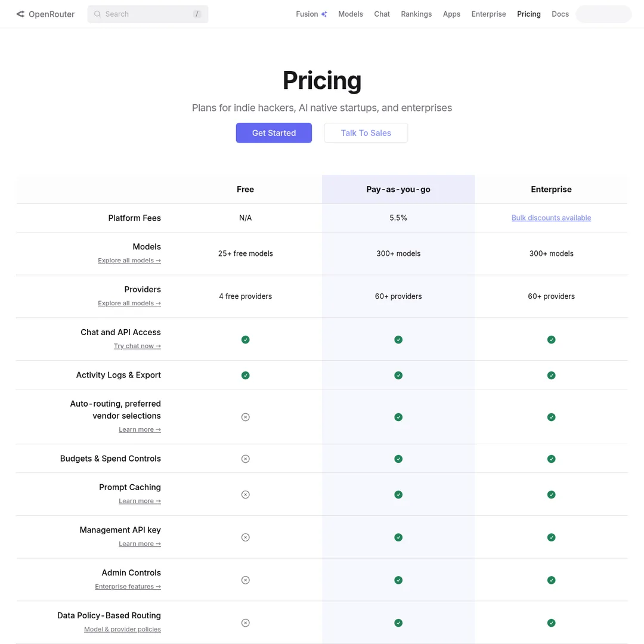Click the Free column checkmark for Chat and API Access
This screenshot has width=644, height=644.
(x=245, y=339)
